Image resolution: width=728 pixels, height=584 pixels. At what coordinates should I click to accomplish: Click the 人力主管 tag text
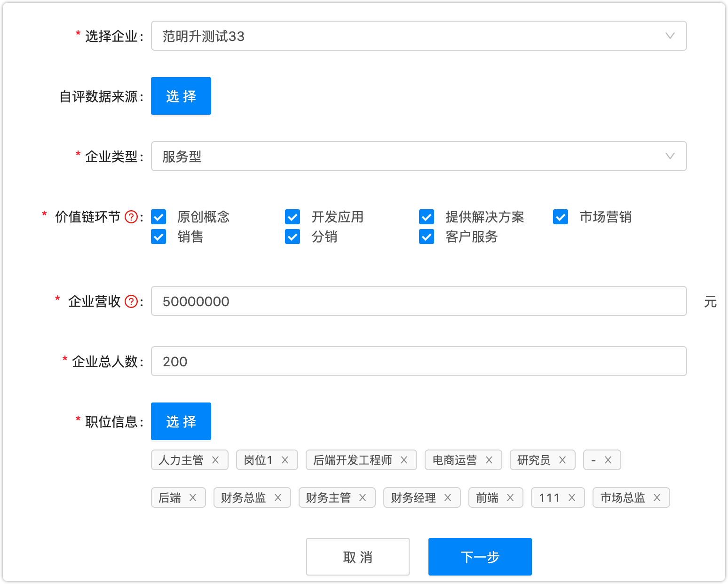(181, 460)
